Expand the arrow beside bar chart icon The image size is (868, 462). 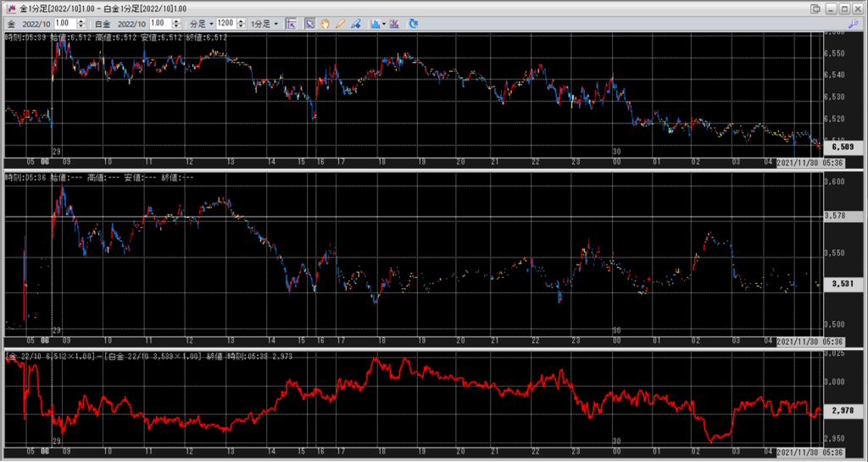pyautogui.click(x=384, y=24)
